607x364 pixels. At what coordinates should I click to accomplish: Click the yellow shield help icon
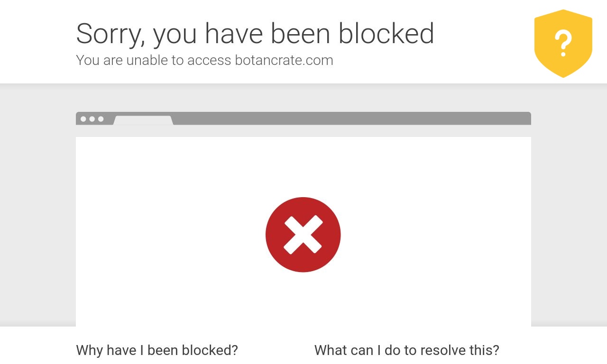tap(563, 44)
